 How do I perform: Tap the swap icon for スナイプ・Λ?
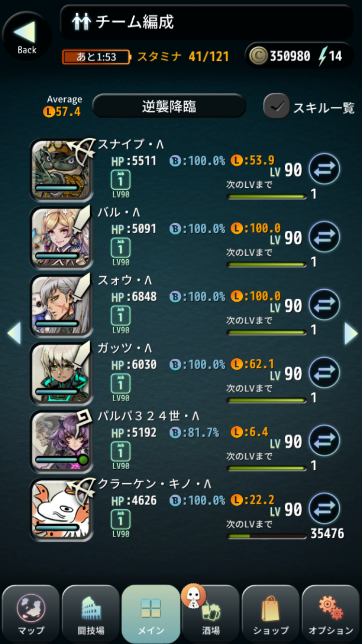point(324,169)
